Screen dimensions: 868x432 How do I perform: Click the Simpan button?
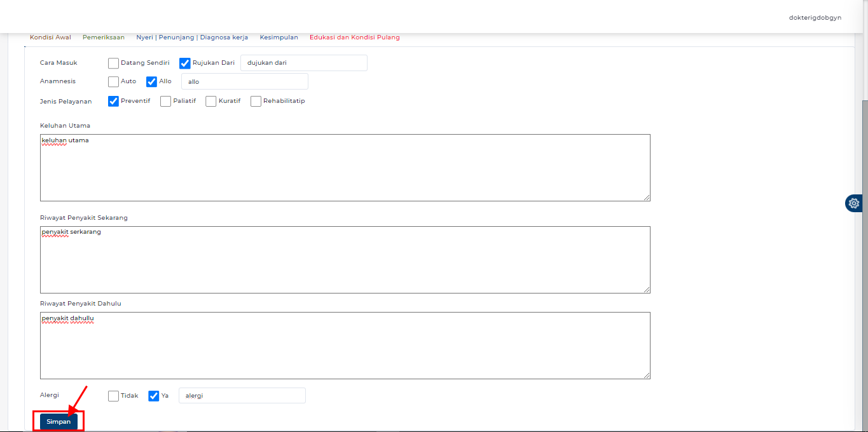pos(59,422)
